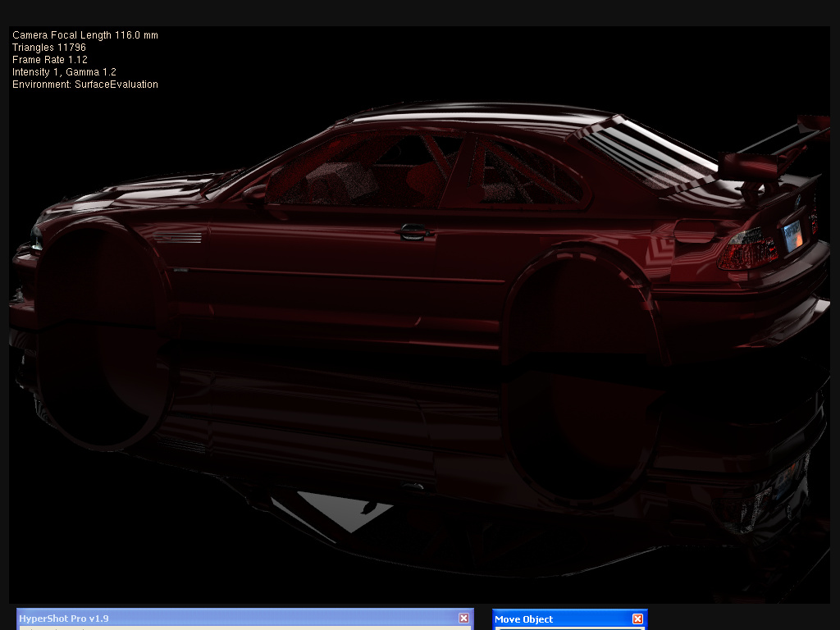Close the HyperShot Pro v1.9 window

[464, 619]
